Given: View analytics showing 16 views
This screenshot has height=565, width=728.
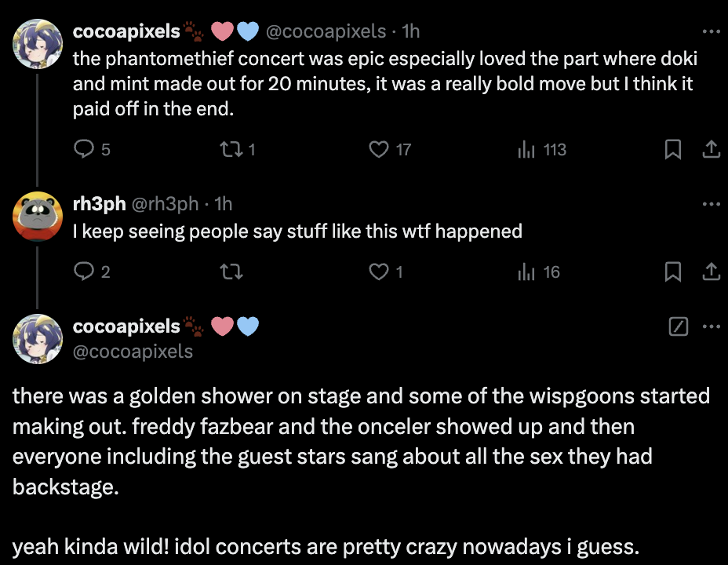Looking at the screenshot, I should coord(526,272).
